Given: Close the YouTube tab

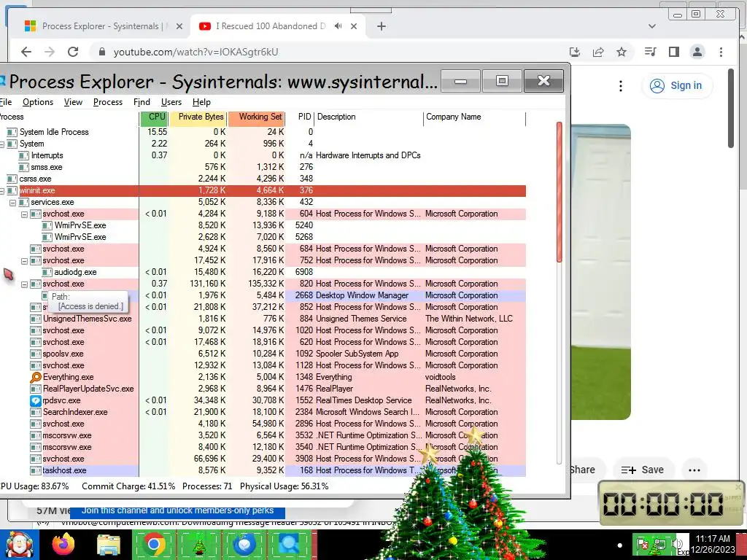Looking at the screenshot, I should pos(354,26).
